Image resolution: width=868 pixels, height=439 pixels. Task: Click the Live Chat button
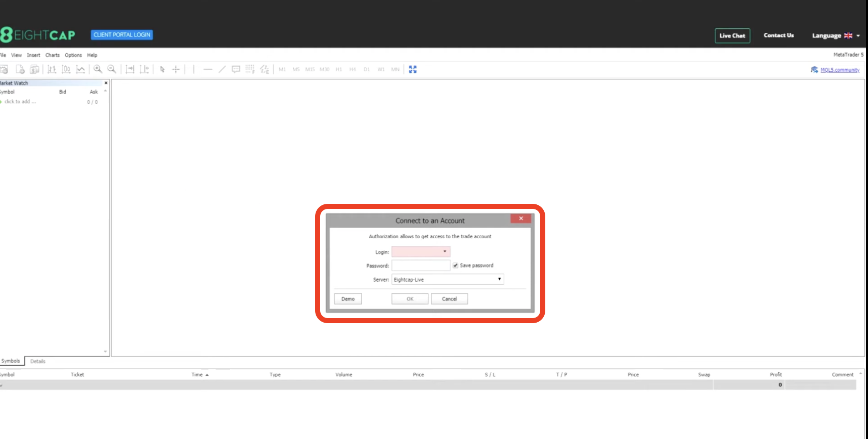(732, 35)
